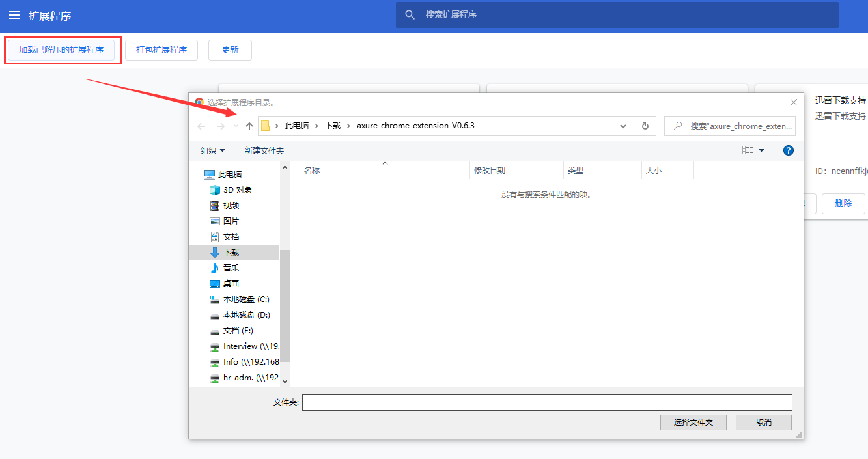Go up one folder level with the up arrow
868x459 pixels.
(249, 126)
